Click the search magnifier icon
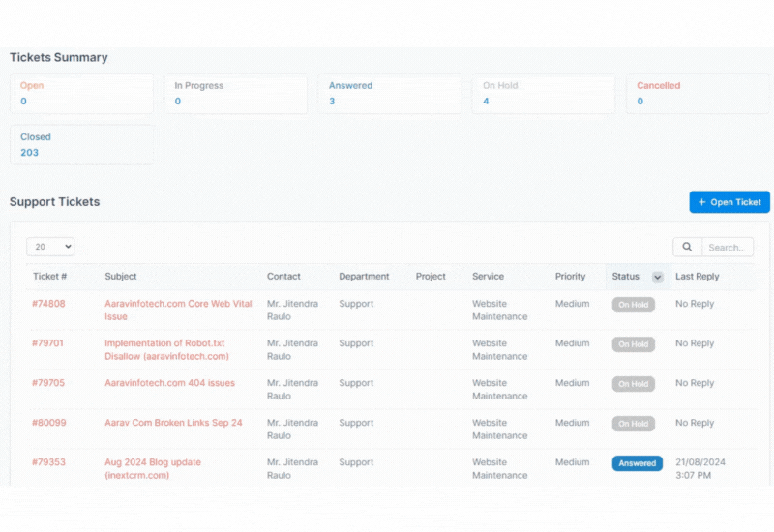This screenshot has width=774, height=532. pos(687,247)
